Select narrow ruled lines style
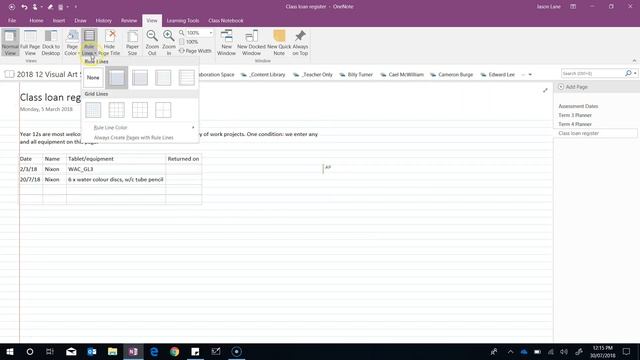The height and width of the screenshot is (360, 640). pos(117,78)
